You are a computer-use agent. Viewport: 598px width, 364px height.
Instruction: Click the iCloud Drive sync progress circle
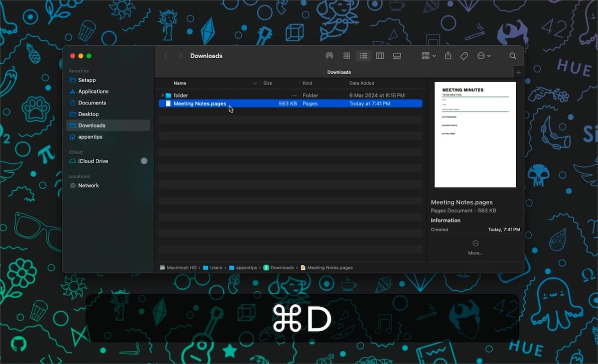pyautogui.click(x=144, y=161)
